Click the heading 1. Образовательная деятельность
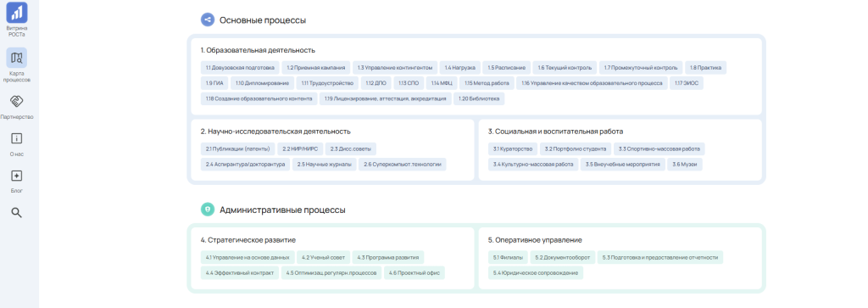 258,50
